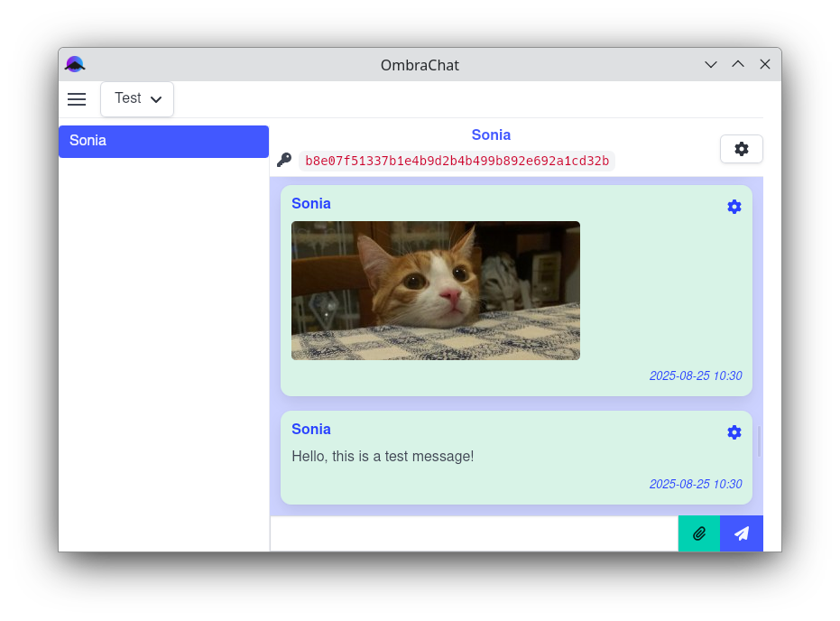Open the cat photo thumbnail

(436, 291)
